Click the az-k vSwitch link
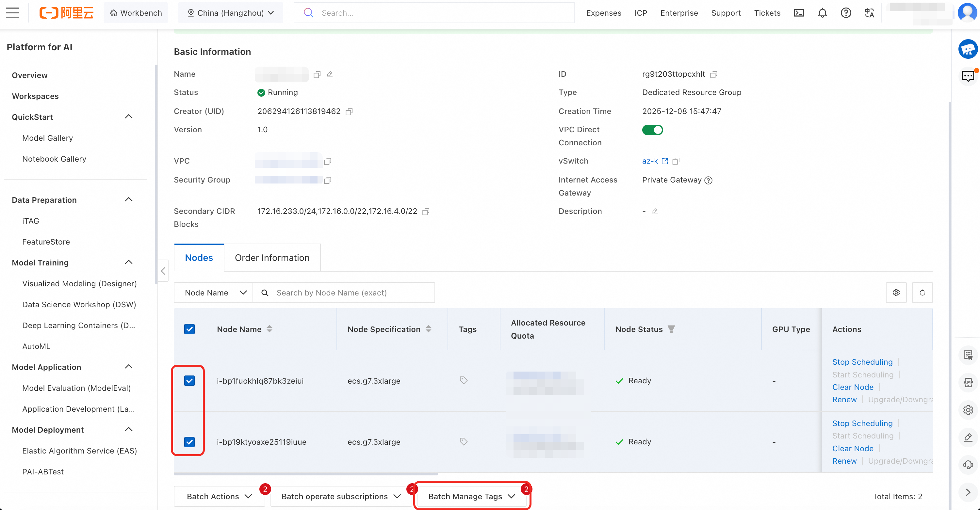980x510 pixels. click(650, 161)
